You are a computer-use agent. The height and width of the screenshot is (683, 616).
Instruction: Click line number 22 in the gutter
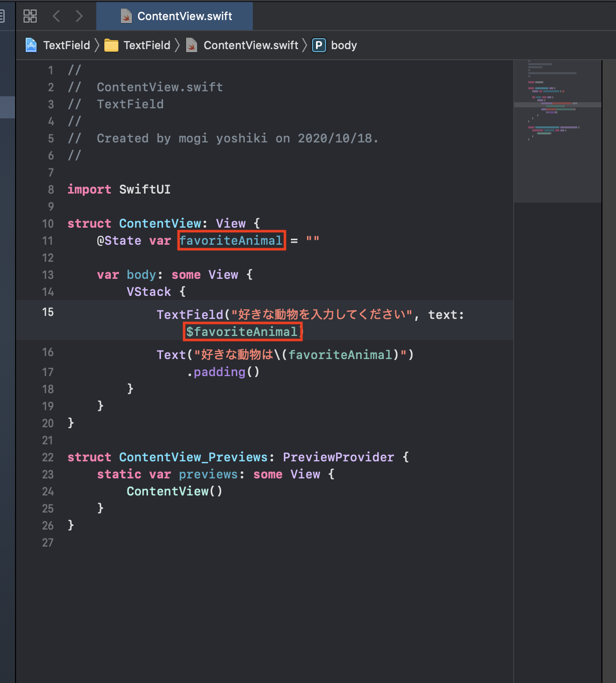coord(48,457)
